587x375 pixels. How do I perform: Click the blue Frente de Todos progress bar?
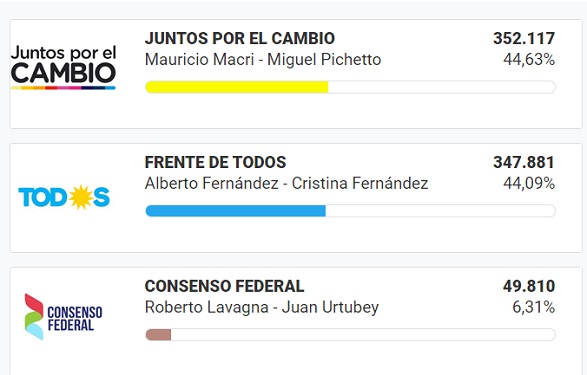[x=235, y=211]
